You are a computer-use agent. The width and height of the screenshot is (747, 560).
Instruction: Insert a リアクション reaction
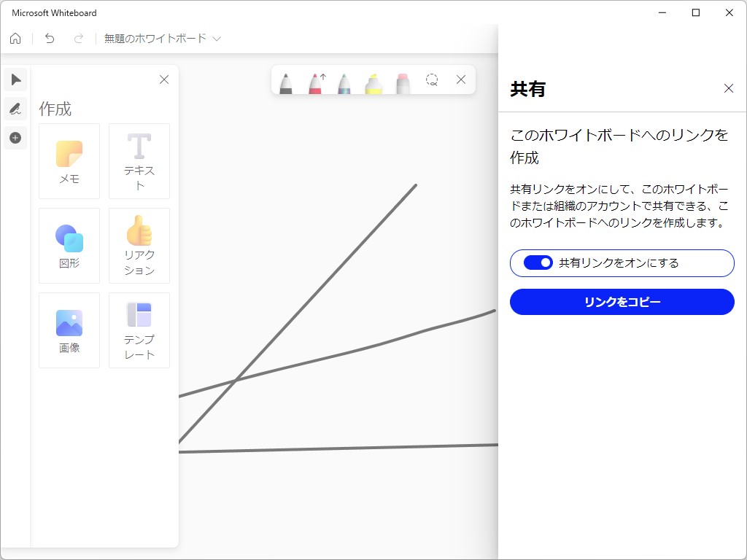(139, 245)
